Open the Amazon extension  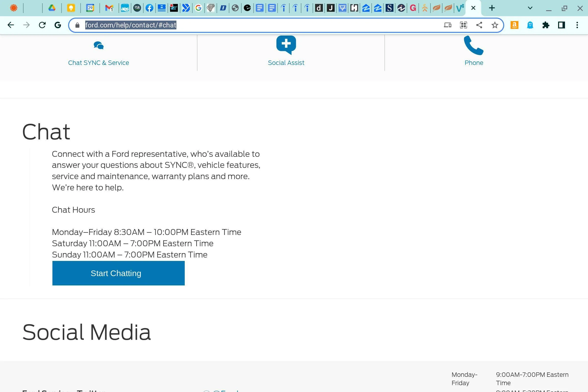514,25
